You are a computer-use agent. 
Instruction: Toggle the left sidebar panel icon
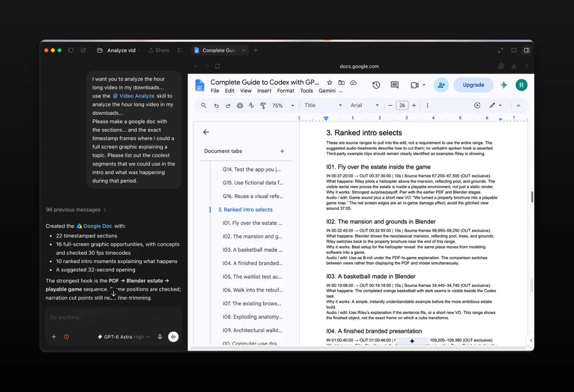click(70, 50)
